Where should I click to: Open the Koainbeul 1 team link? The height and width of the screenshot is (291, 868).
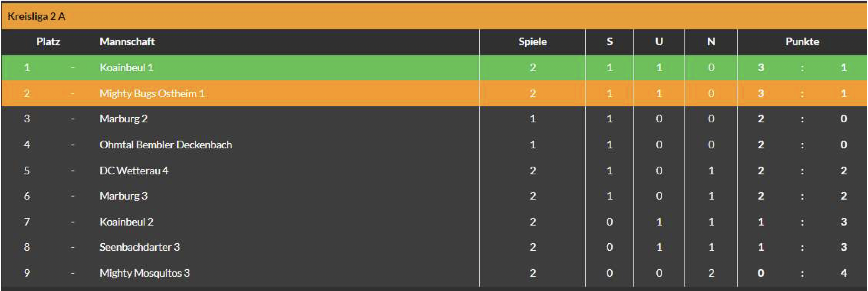click(x=126, y=68)
